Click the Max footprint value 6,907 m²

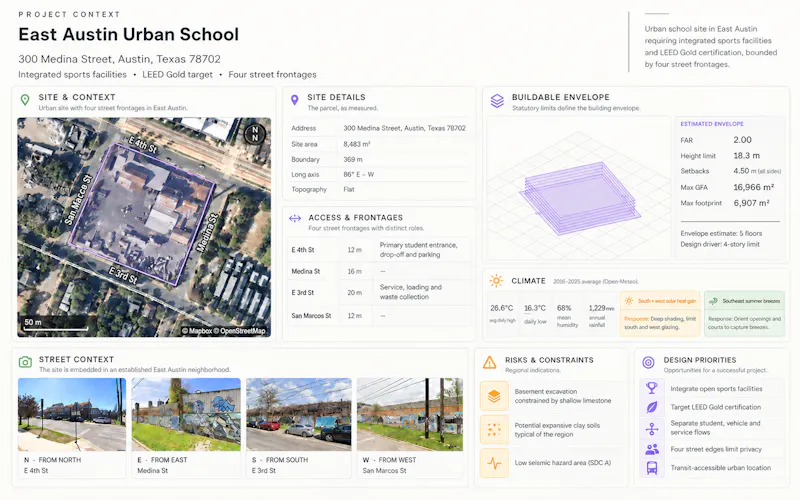pyautogui.click(x=751, y=203)
